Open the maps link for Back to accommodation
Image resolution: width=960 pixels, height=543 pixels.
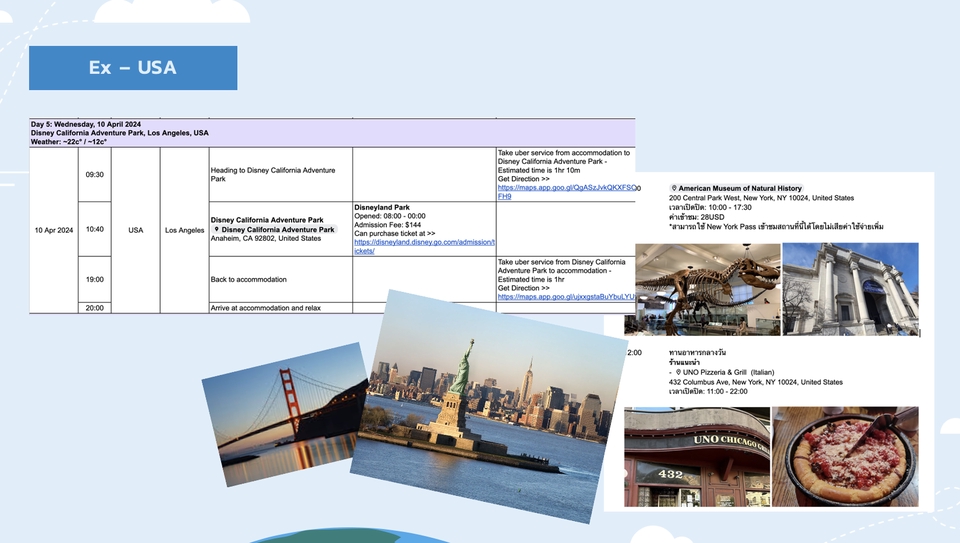566,297
